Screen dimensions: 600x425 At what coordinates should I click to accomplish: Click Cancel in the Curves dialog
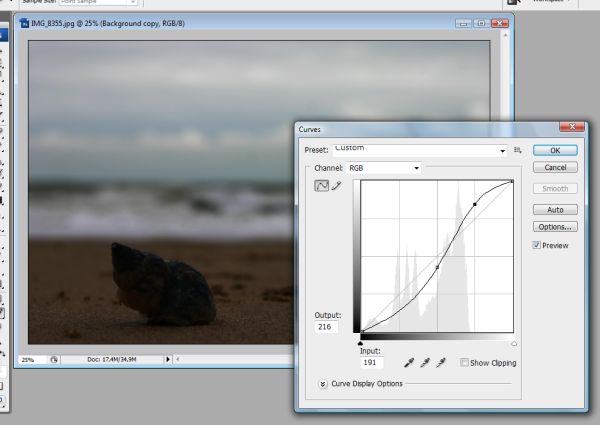[555, 168]
